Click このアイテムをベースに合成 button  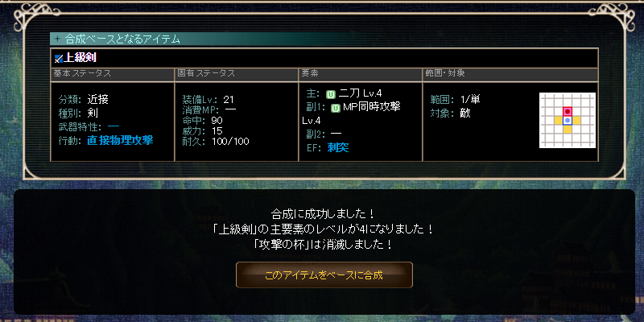[324, 275]
